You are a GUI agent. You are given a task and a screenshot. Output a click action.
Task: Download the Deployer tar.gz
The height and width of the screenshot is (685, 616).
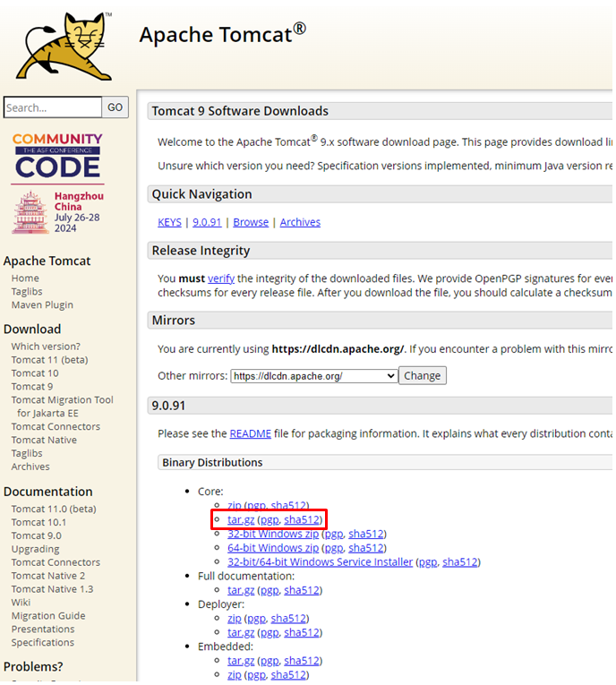[241, 632]
